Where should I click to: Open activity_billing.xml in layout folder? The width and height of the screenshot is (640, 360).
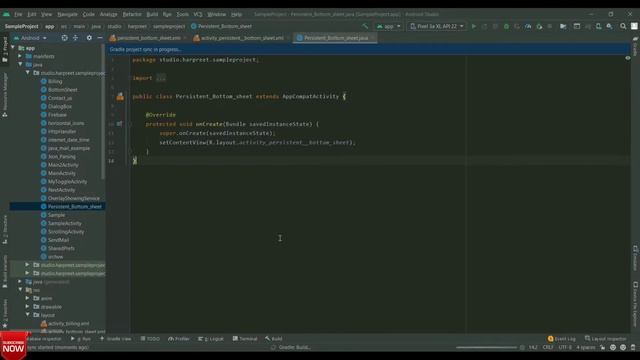65,323
